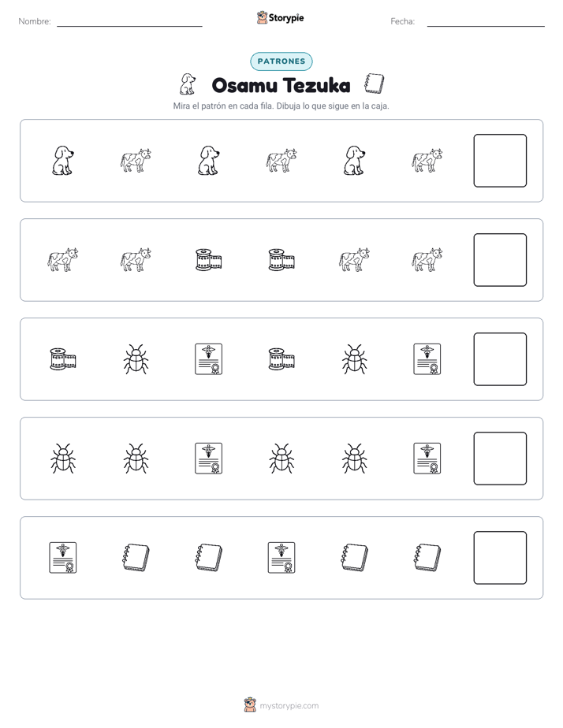Click the PATRONES badge
Image resolution: width=563 pixels, height=728 pixels.
(281, 61)
